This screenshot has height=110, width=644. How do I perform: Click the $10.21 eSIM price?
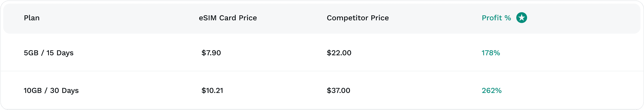point(212,90)
